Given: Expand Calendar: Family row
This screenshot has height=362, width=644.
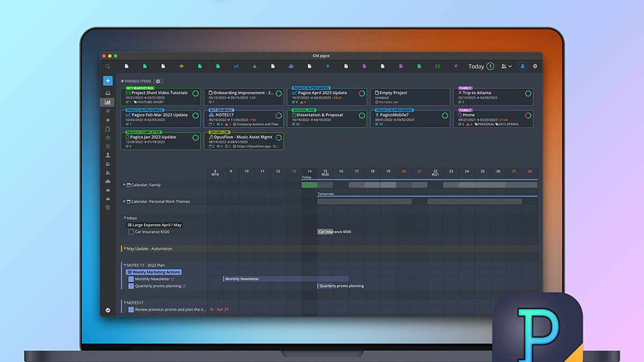Looking at the screenshot, I should [x=125, y=185].
